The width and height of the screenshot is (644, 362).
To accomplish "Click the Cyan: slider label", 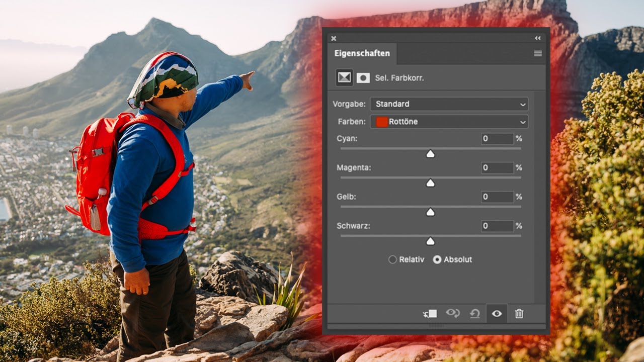I will tap(347, 138).
